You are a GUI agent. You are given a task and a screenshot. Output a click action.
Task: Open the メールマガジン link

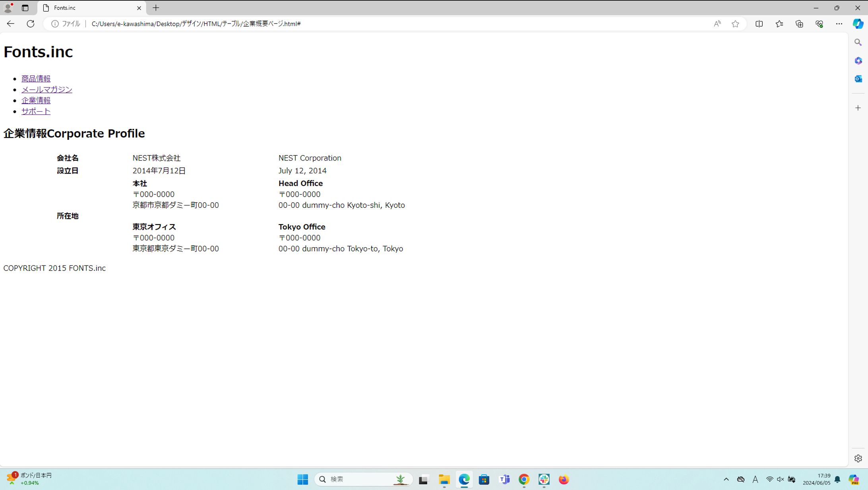pyautogui.click(x=46, y=89)
